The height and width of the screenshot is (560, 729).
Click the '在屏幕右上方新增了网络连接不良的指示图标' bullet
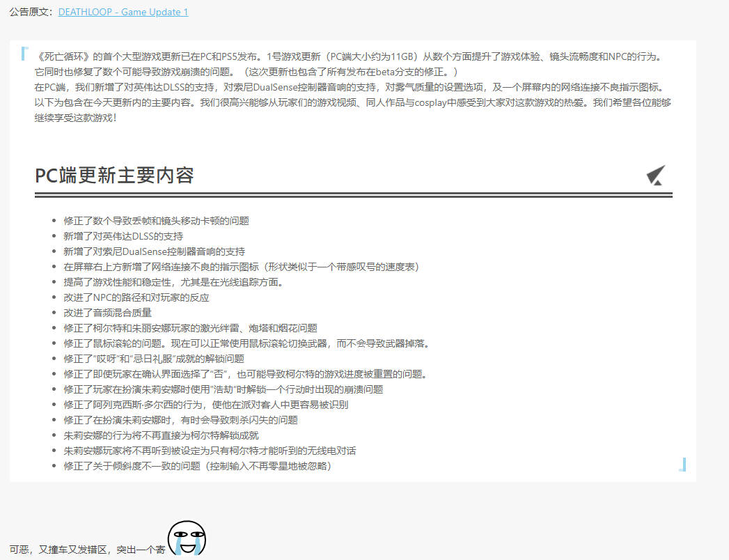click(x=242, y=267)
